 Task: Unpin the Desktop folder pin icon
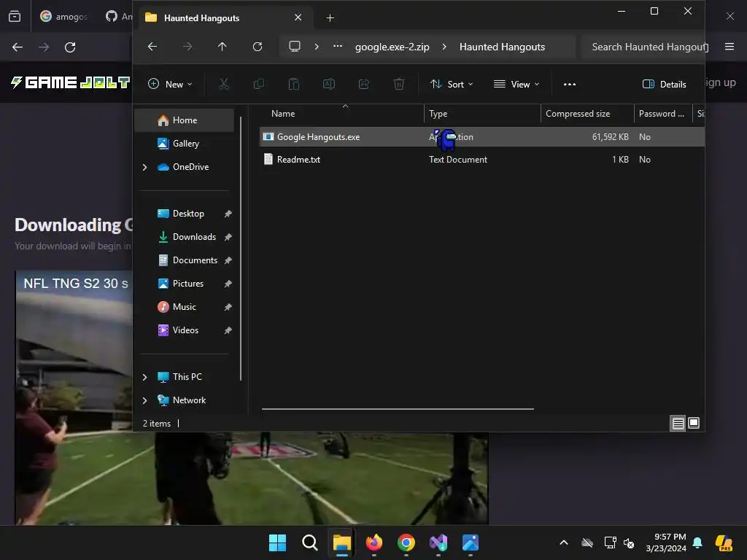(228, 214)
